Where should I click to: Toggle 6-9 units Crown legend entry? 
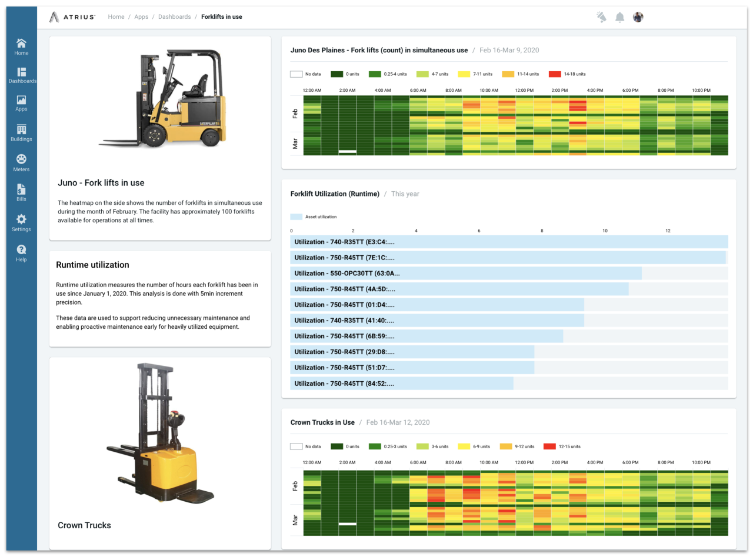click(474, 446)
